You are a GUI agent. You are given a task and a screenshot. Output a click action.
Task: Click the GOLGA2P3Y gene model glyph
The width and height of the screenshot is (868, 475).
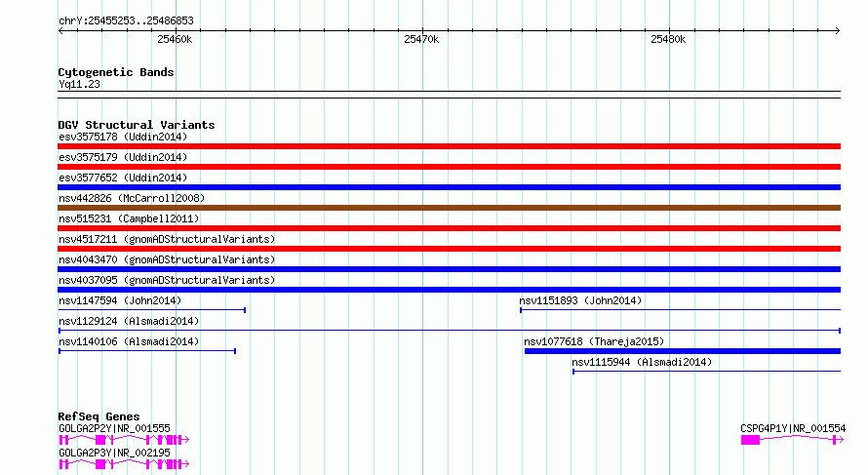pos(124,464)
